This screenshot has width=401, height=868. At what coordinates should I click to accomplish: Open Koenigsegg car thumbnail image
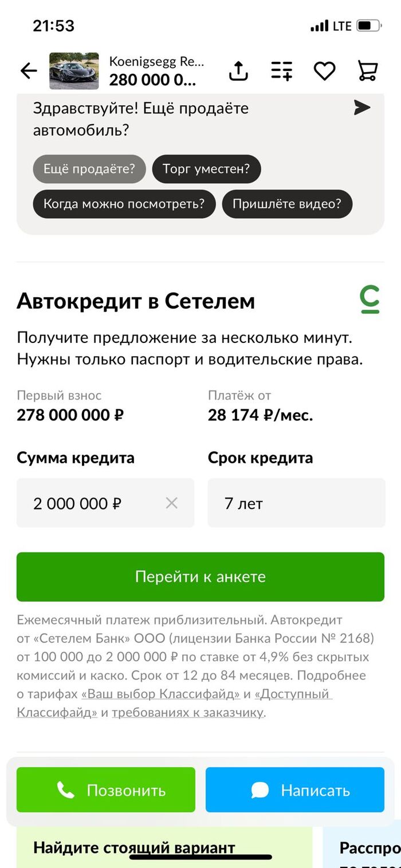[74, 71]
